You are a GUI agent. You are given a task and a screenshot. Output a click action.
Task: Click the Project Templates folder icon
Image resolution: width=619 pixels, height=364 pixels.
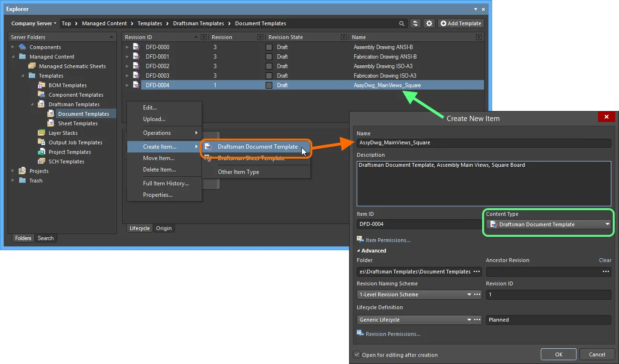click(x=41, y=152)
